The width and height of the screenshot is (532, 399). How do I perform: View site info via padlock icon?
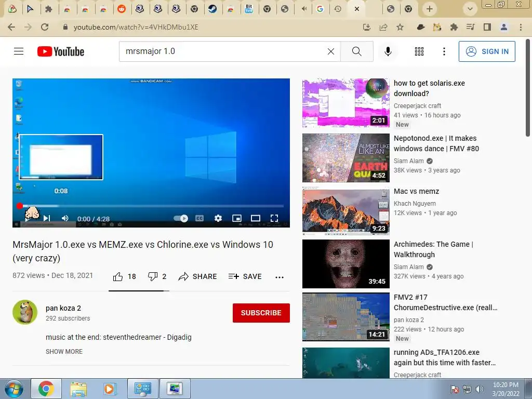65,27
